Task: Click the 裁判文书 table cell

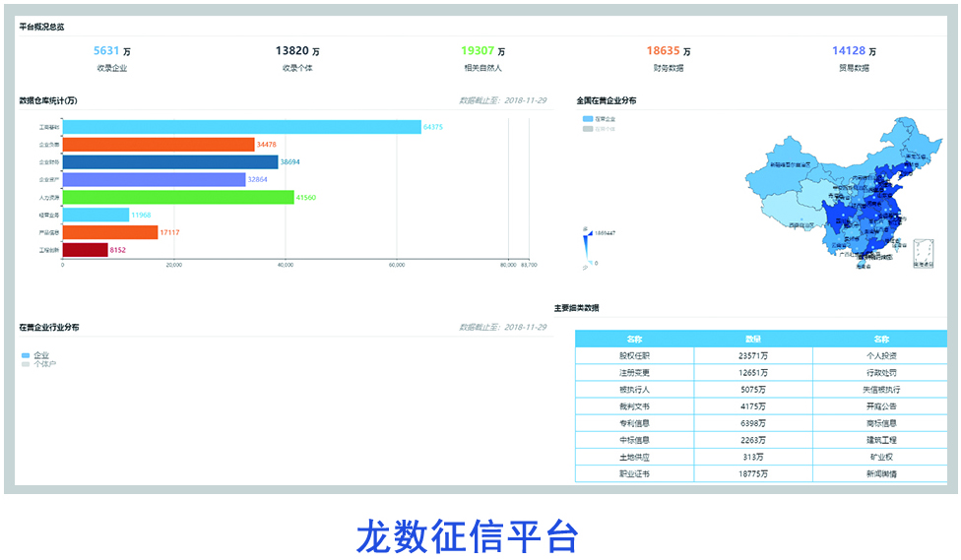Action: [x=634, y=406]
